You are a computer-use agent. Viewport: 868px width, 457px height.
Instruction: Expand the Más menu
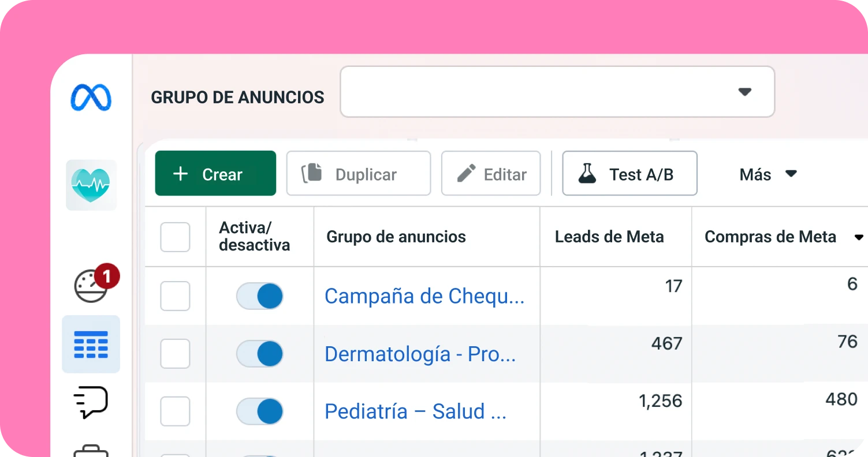click(x=768, y=174)
